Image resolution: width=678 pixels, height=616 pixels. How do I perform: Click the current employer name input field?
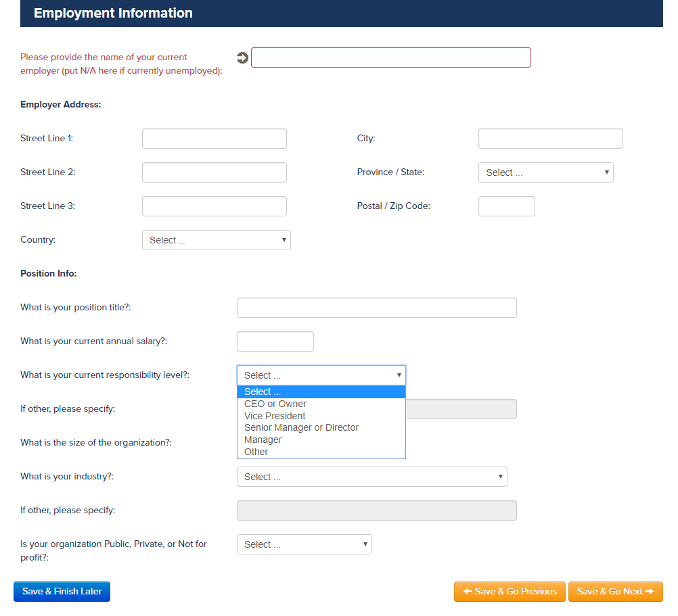(390, 57)
